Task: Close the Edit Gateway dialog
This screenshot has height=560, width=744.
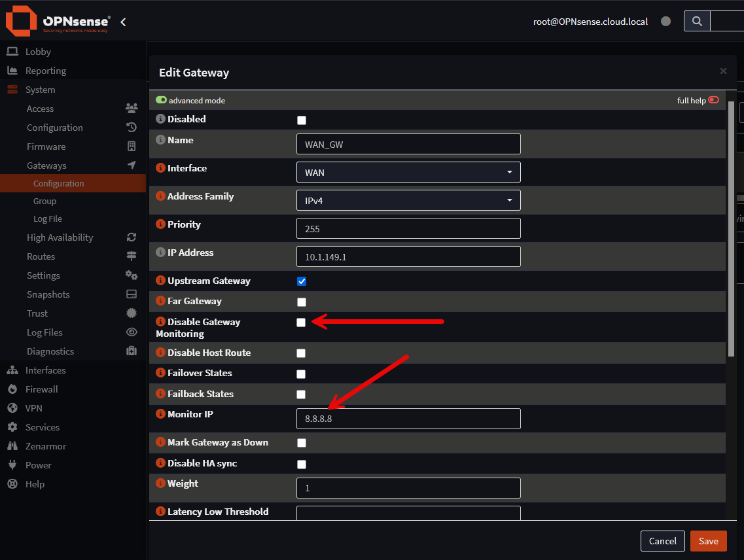Action: [723, 71]
